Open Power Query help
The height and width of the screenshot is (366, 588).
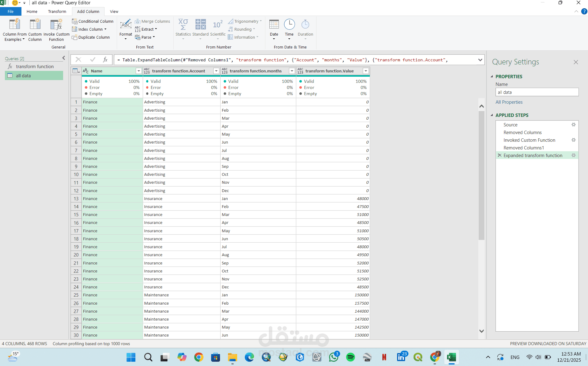(584, 11)
